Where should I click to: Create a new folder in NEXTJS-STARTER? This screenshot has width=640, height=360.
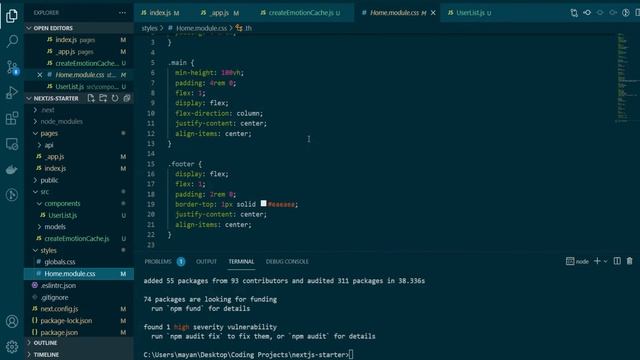[x=103, y=98]
